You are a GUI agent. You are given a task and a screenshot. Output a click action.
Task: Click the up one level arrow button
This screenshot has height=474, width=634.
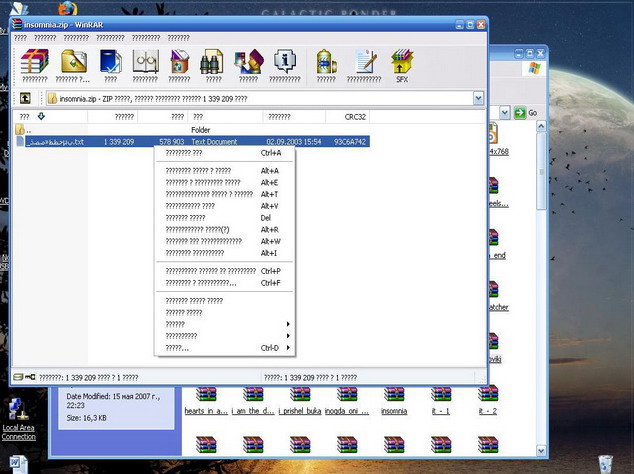(x=25, y=99)
